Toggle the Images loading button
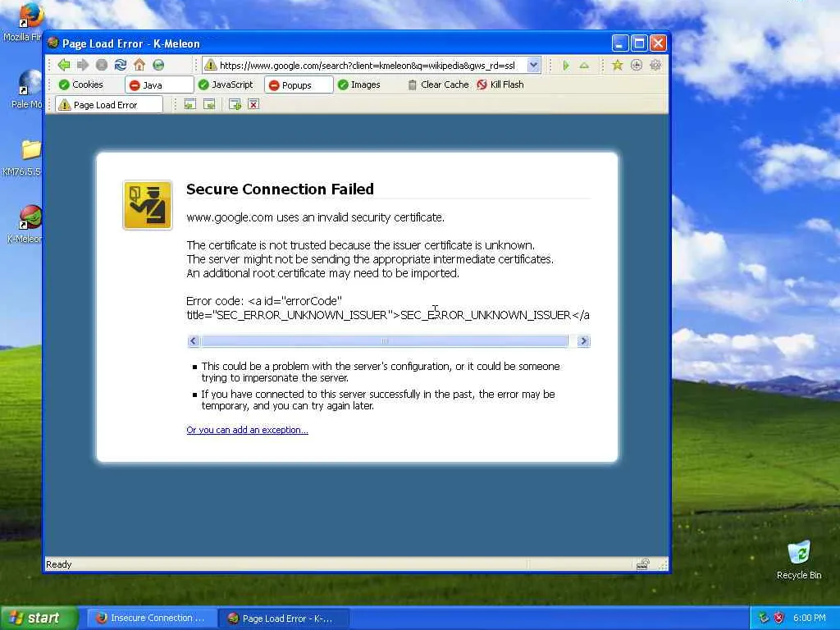This screenshot has height=630, width=840. (x=359, y=84)
